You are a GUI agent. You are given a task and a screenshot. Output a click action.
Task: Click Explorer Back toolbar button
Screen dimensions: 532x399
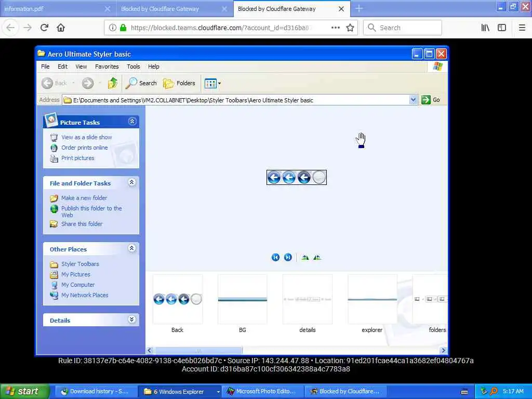[54, 83]
